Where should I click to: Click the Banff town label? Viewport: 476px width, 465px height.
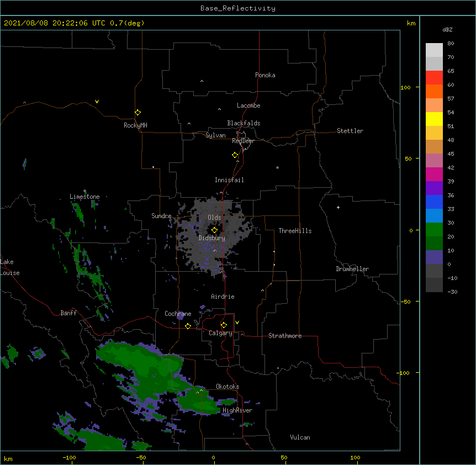click(68, 313)
